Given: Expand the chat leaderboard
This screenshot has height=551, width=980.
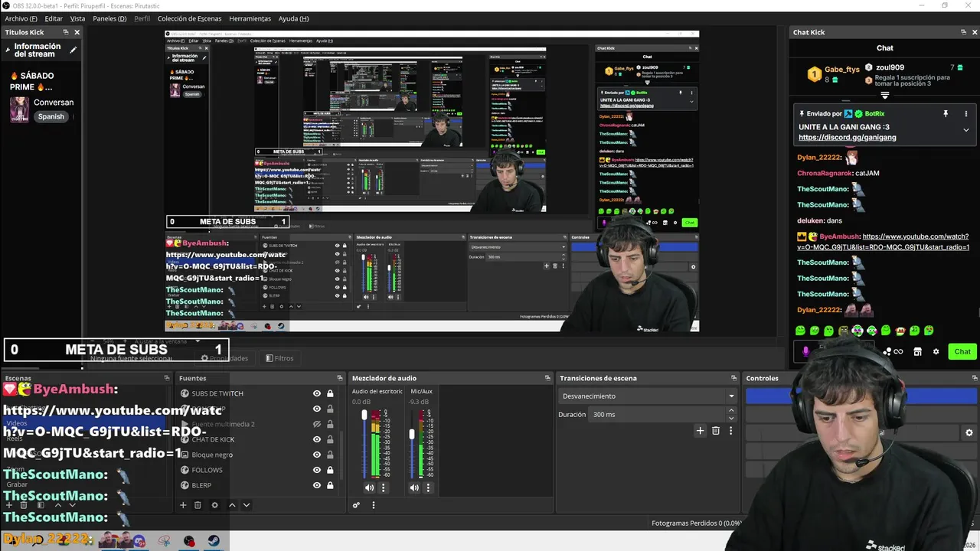Looking at the screenshot, I should click(x=885, y=96).
